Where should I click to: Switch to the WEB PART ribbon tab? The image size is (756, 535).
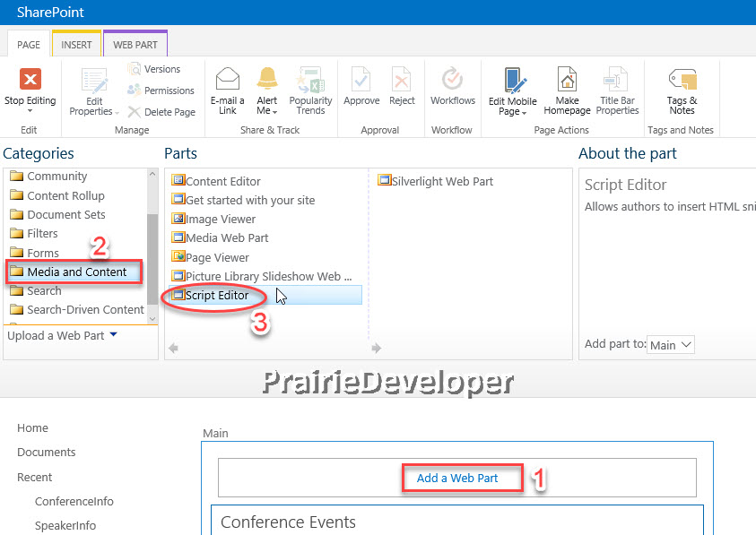point(135,45)
